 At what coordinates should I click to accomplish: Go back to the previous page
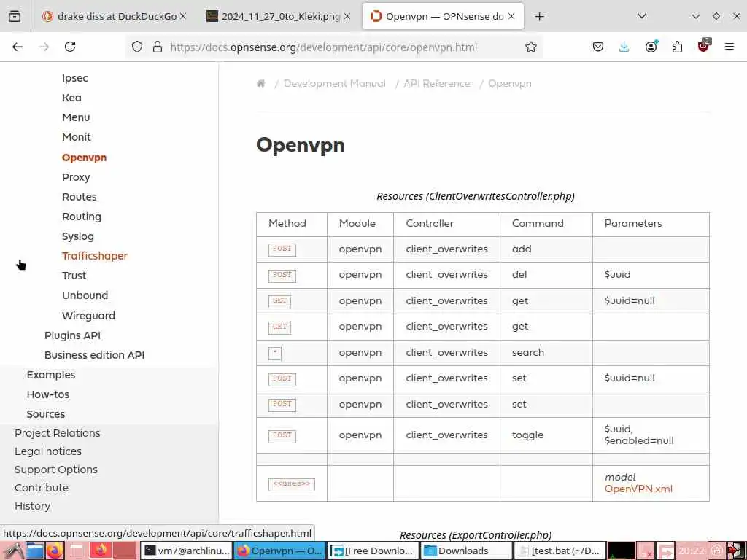click(x=18, y=47)
